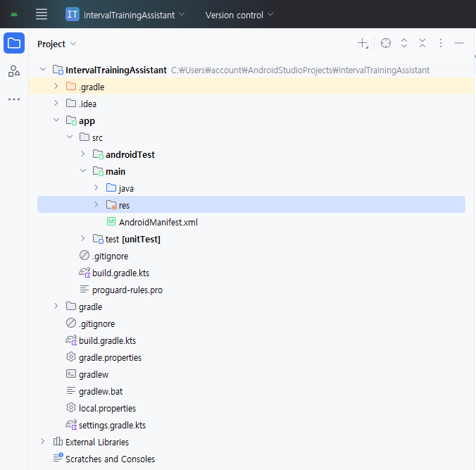Click the settings.gradle.kts gradle icon

(71, 425)
